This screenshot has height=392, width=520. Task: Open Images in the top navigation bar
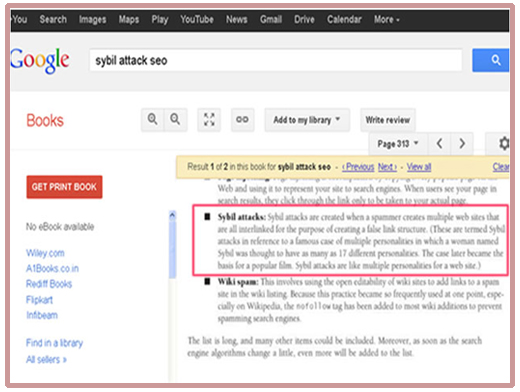93,19
